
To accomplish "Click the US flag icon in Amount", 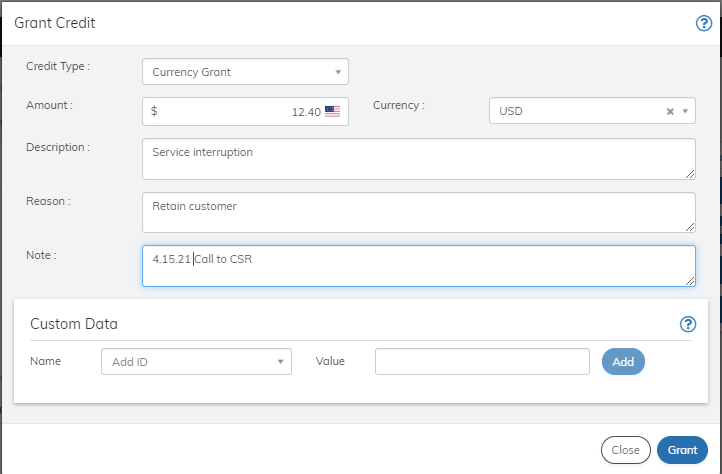I will click(332, 111).
